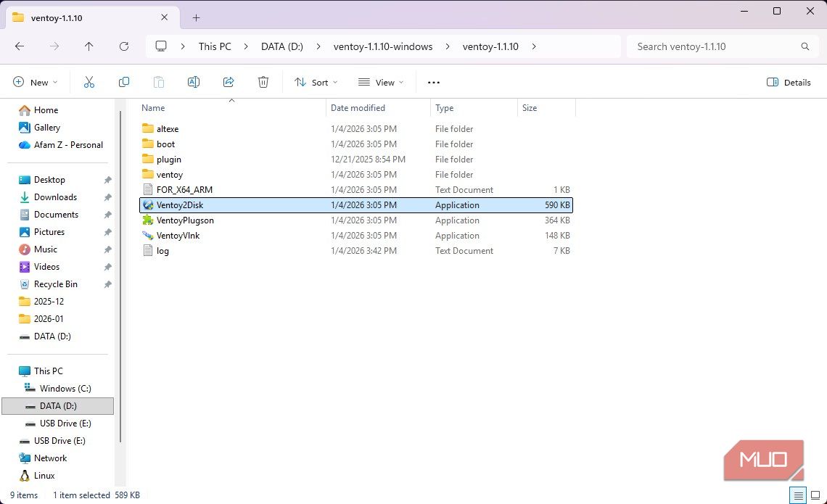
Task: Click the Cut scissors icon
Action: click(89, 82)
